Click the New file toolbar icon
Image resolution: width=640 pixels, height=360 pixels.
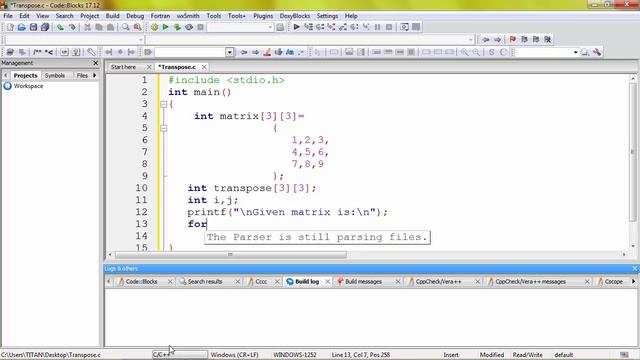(10, 27)
